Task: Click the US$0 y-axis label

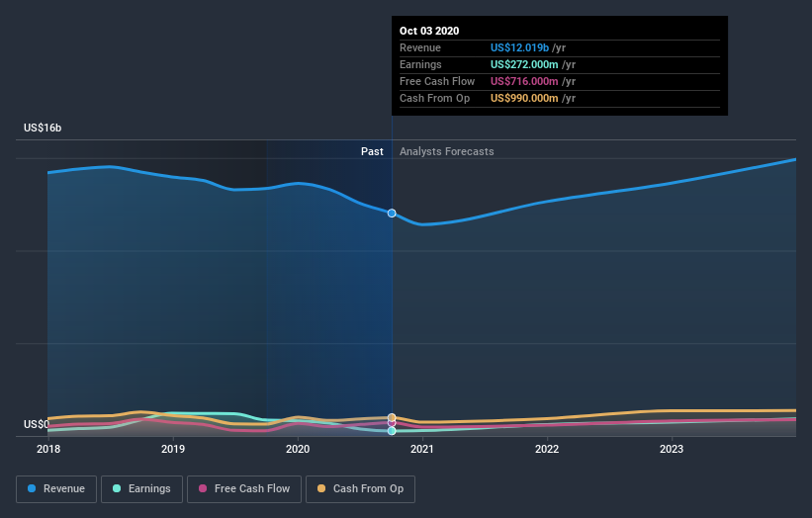Action: coord(37,424)
